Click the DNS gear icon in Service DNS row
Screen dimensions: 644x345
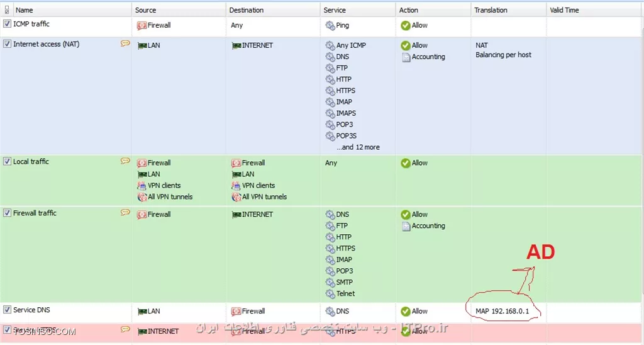330,312
